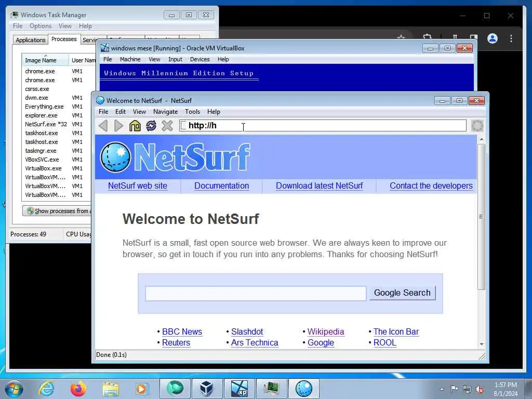This screenshot has height=399, width=532.
Task: Switch to the XP VM taskbar icon
Action: [239, 389]
